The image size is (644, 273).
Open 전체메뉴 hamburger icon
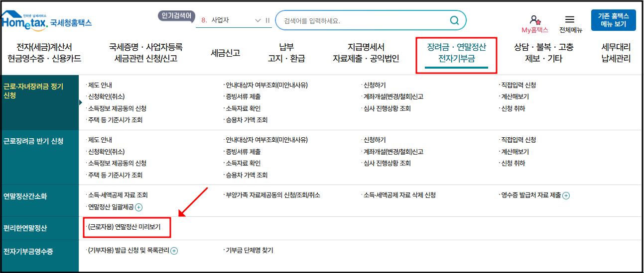coord(570,19)
